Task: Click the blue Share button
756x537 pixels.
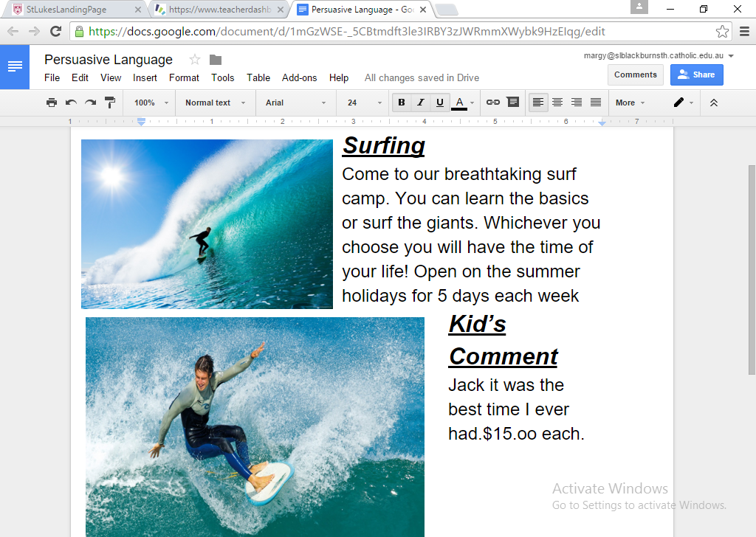Action: [x=697, y=75]
